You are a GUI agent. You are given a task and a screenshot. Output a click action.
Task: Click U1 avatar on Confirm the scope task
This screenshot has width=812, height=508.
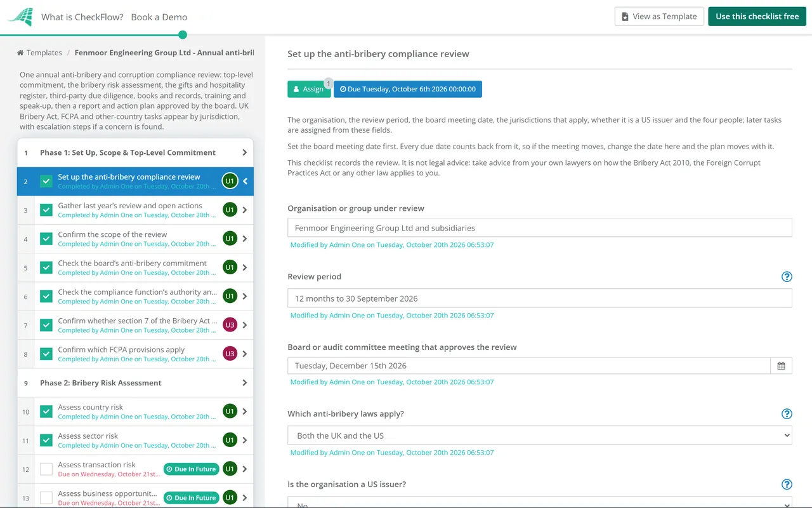click(230, 239)
